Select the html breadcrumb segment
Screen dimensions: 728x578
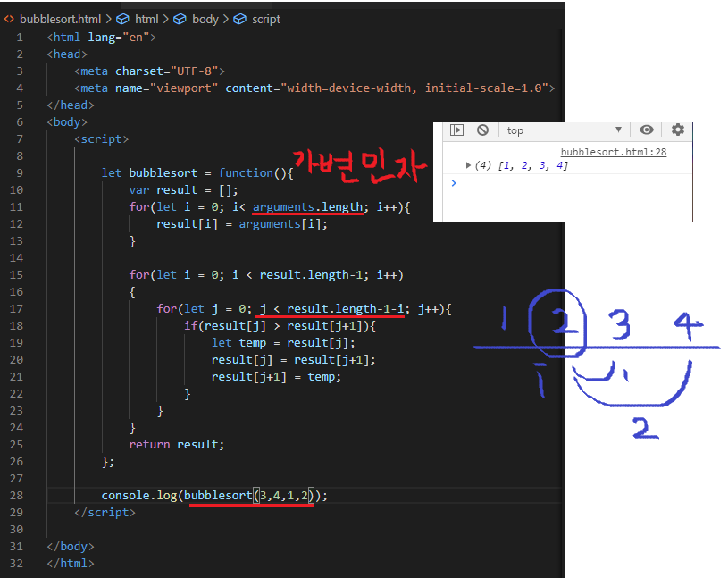pyautogui.click(x=146, y=19)
